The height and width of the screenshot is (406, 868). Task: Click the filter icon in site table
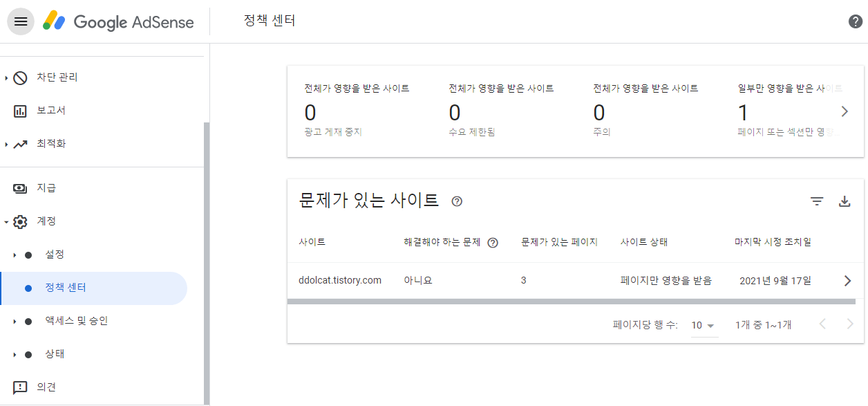point(817,201)
